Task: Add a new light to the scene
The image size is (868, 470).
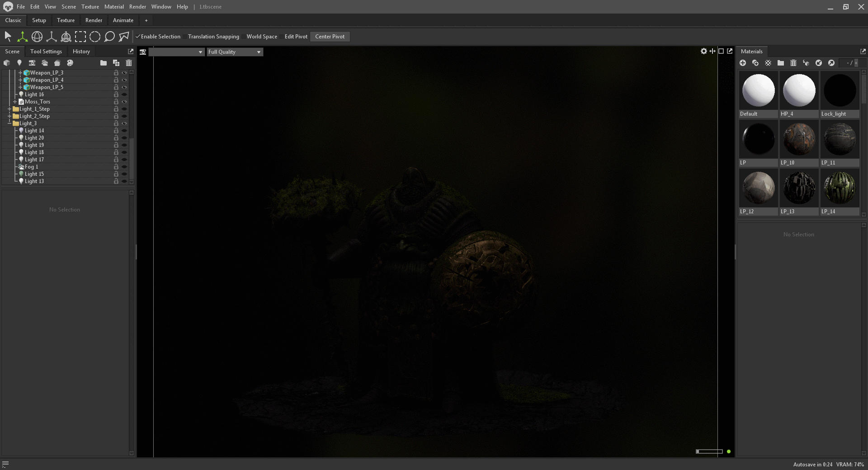Action: click(x=19, y=63)
